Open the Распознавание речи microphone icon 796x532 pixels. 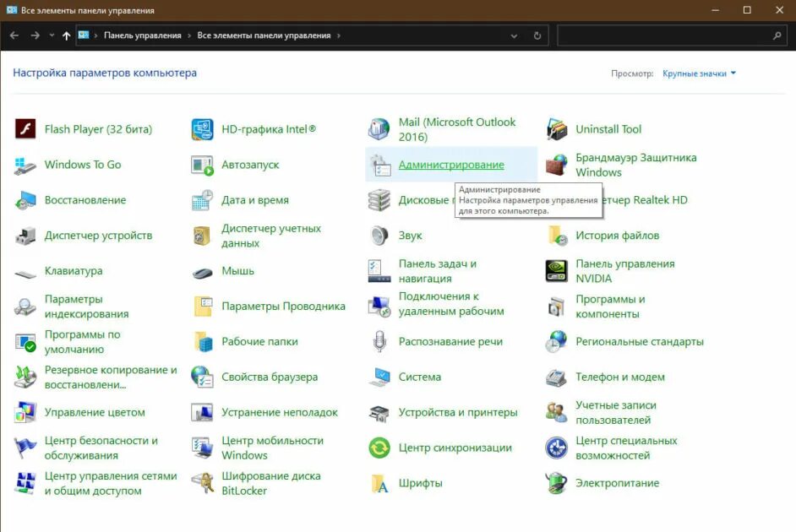pos(379,342)
